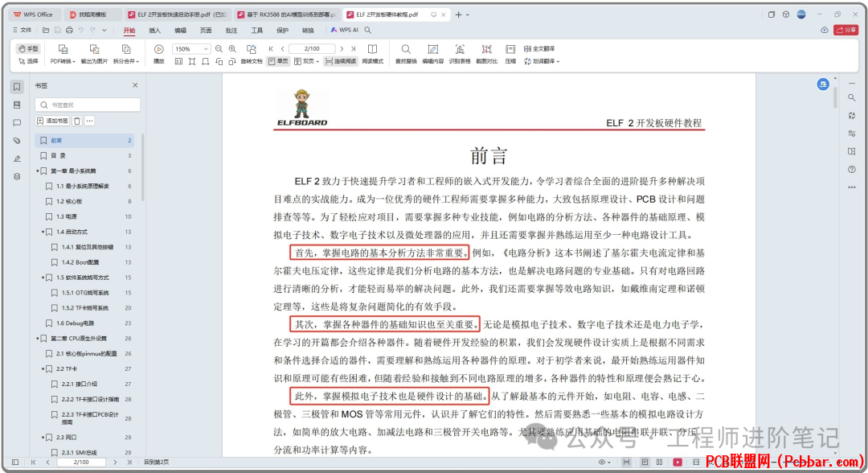This screenshot has height=473, width=868.
Task: Open the 编辑 ribbon tab
Action: [x=181, y=31]
